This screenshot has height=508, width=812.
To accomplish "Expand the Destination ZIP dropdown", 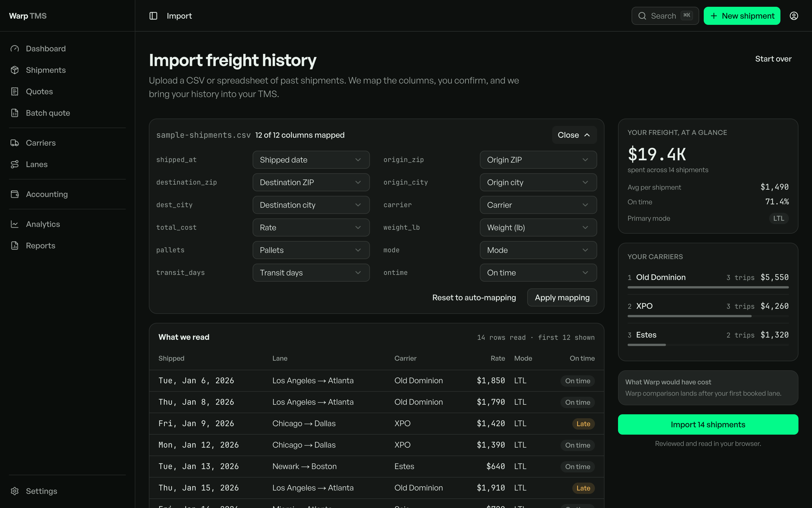I will (x=311, y=182).
